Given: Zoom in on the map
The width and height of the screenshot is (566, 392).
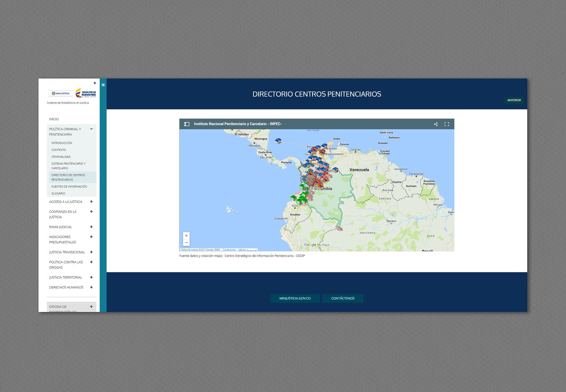Looking at the screenshot, I should [186, 236].
